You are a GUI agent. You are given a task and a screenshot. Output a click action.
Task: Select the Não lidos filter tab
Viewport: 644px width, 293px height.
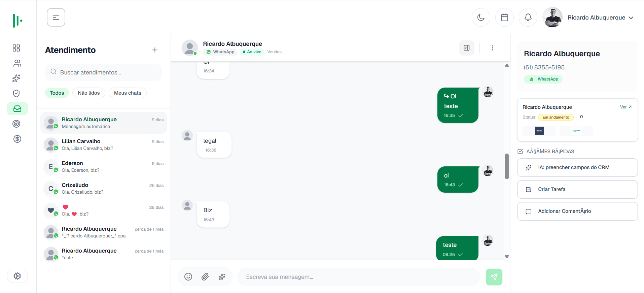[x=89, y=93]
